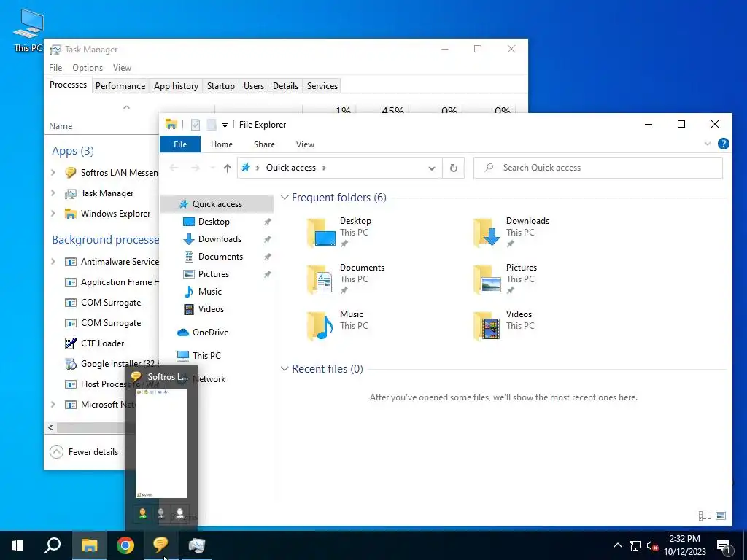Select the CTF Loader process row
The width and height of the screenshot is (747, 560).
point(102,343)
